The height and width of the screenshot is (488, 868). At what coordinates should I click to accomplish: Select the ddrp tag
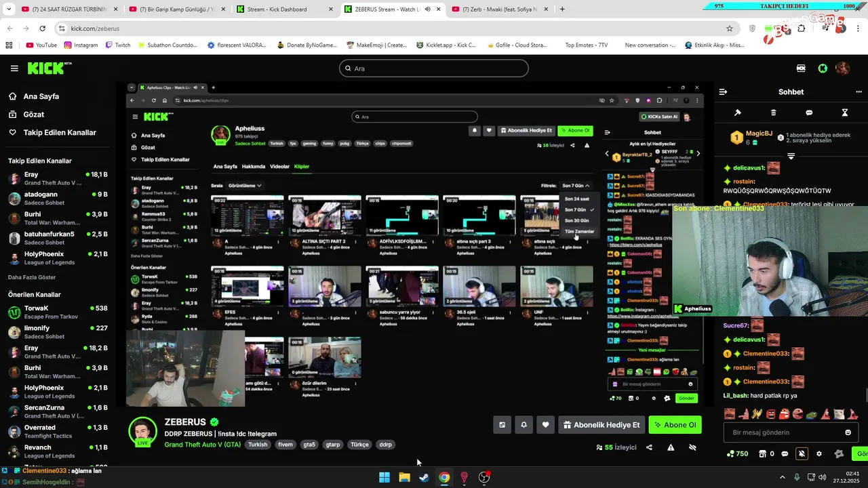pyautogui.click(x=385, y=445)
